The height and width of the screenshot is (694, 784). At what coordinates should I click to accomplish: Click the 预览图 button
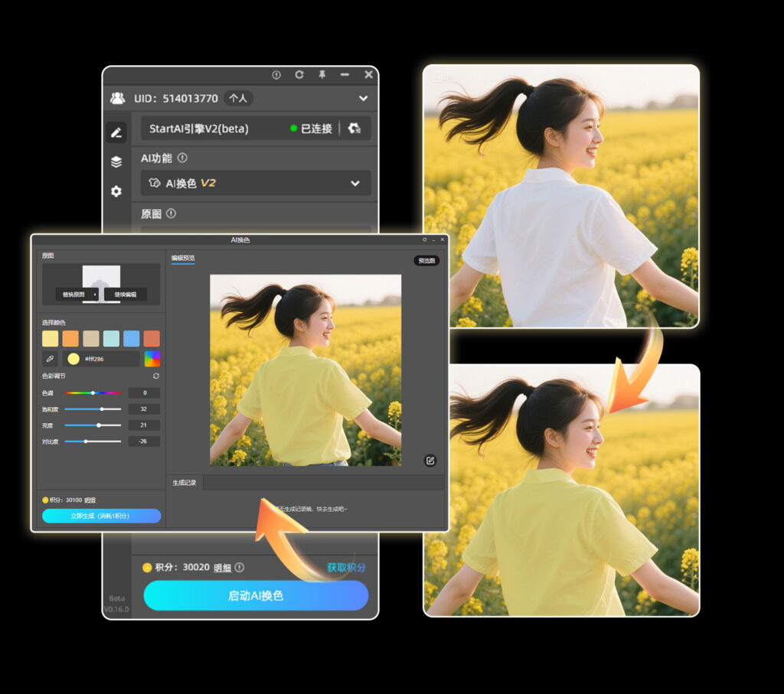pyautogui.click(x=426, y=260)
